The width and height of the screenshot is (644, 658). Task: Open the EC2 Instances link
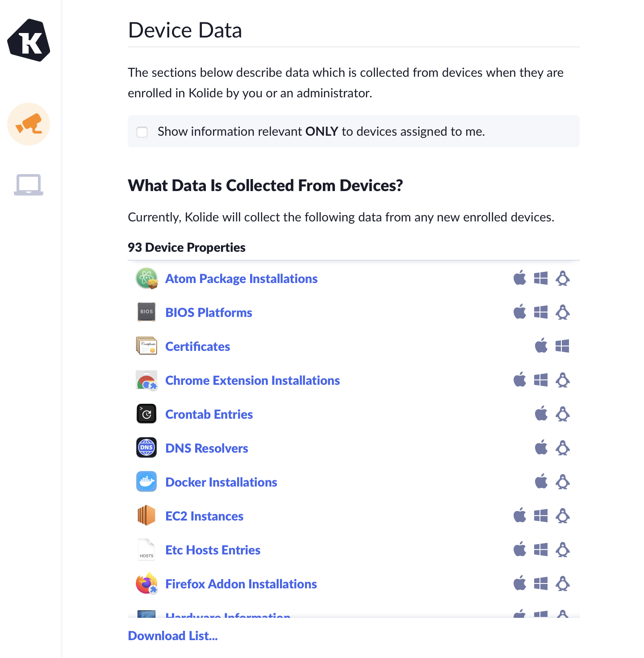204,516
